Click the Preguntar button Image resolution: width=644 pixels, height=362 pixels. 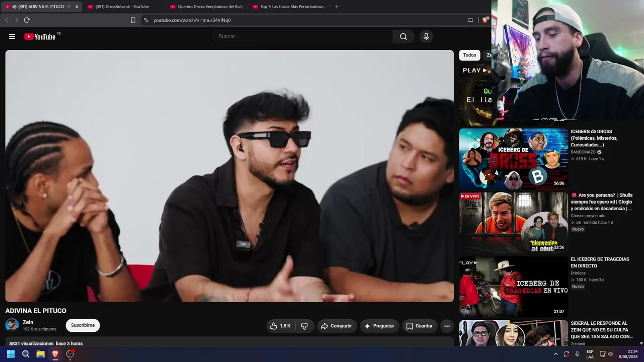pos(379,326)
